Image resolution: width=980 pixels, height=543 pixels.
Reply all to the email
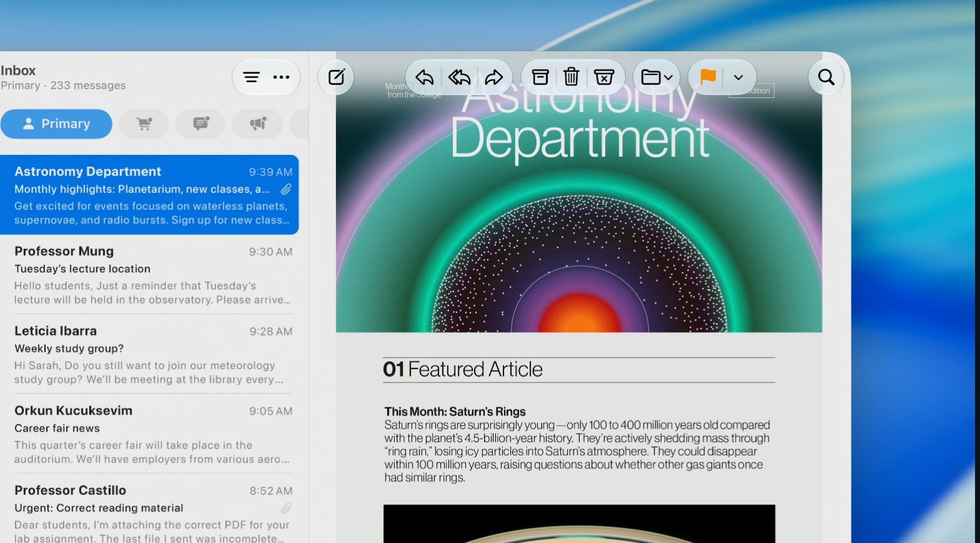pos(459,77)
